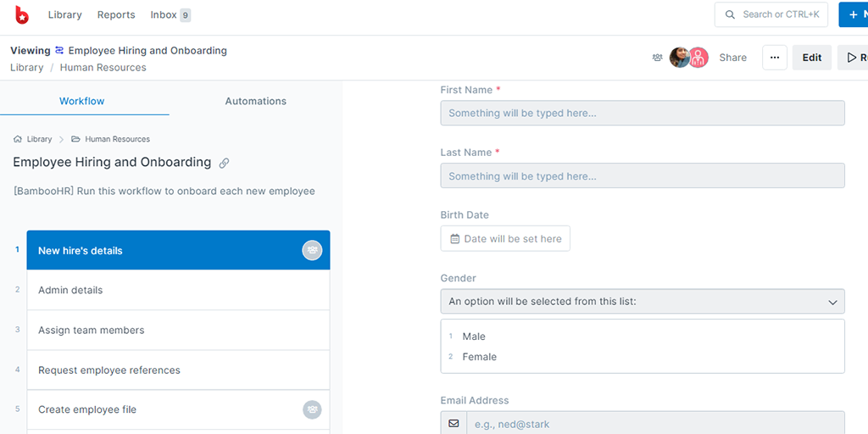Click the First Name input field
Image resolution: width=868 pixels, height=434 pixels.
pos(643,113)
